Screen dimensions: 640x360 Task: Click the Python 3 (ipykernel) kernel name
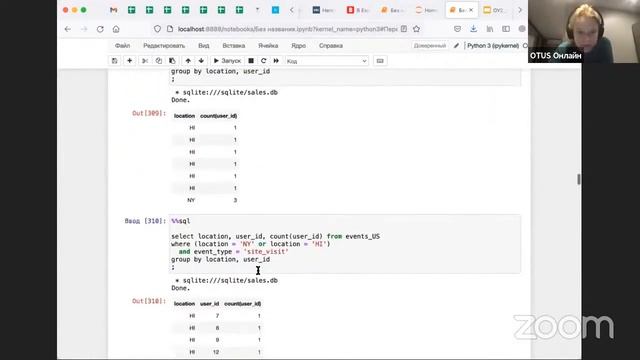[x=493, y=46]
